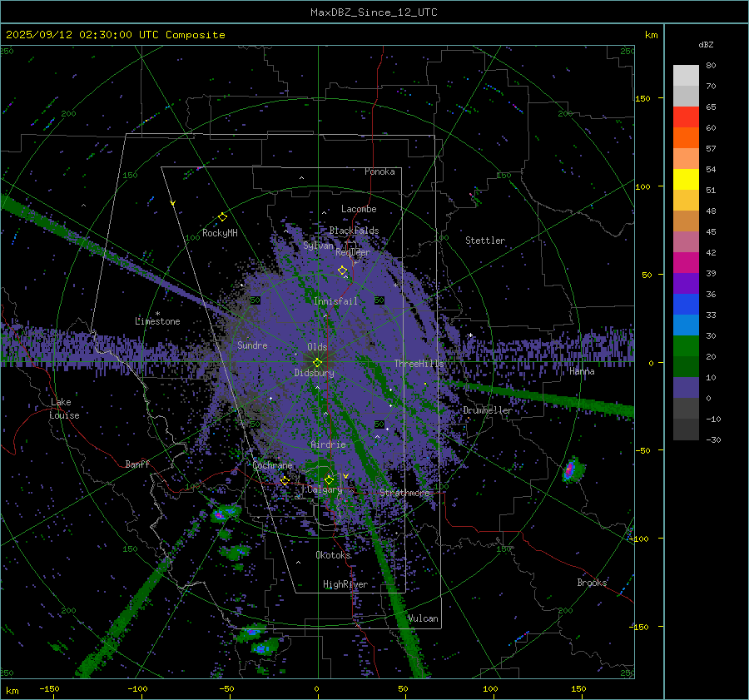Click the Olds town label
Image resolution: width=749 pixels, height=700 pixels.
point(317,347)
